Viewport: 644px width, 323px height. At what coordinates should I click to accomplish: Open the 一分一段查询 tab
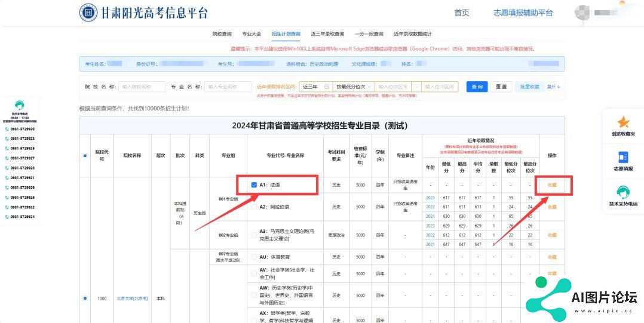point(369,33)
